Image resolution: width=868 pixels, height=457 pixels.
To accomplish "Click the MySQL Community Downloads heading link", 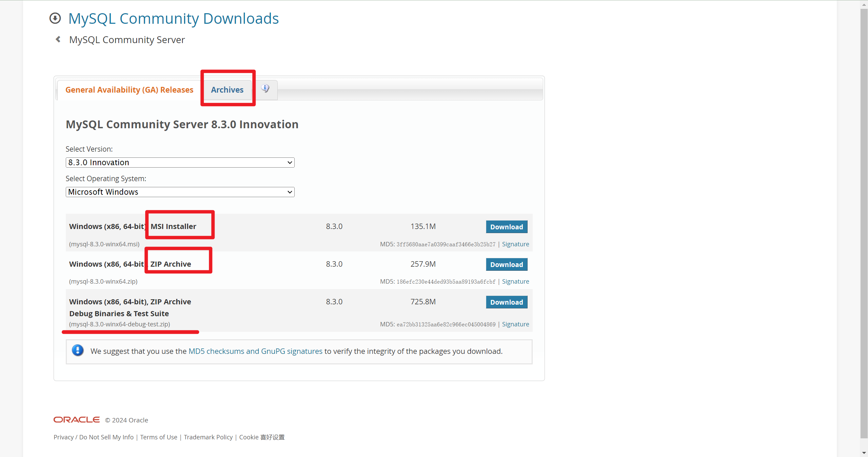I will [x=173, y=18].
